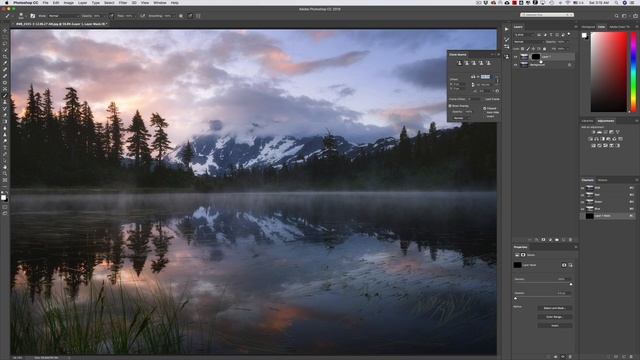Toggle the Show Overlay checkbox in Clone Source

pos(450,106)
